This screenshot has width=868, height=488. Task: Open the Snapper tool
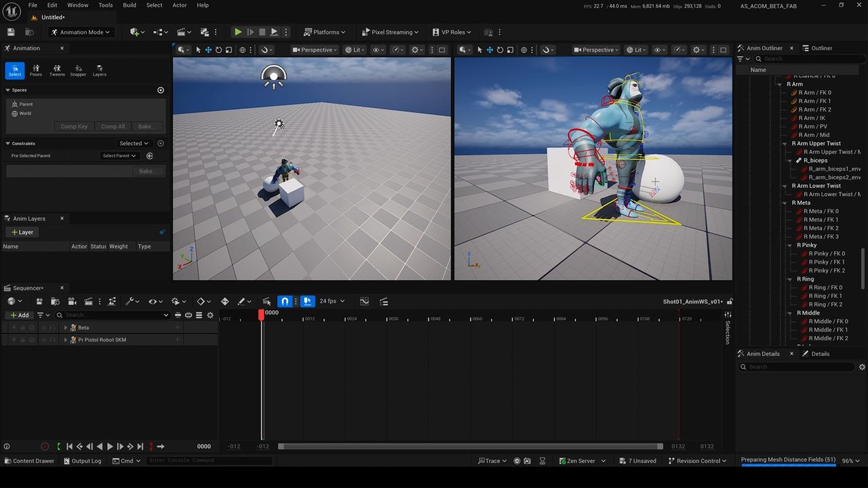(x=78, y=70)
